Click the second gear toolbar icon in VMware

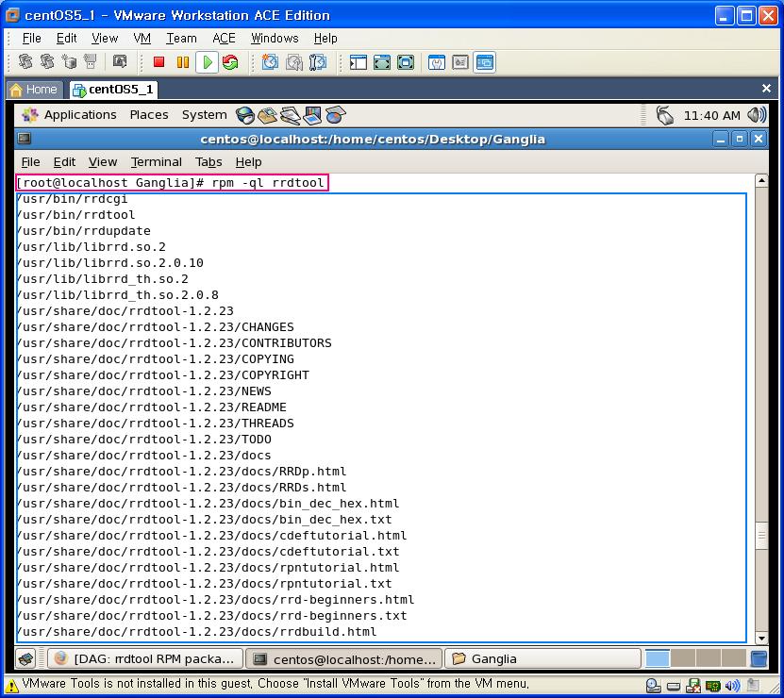[47, 61]
